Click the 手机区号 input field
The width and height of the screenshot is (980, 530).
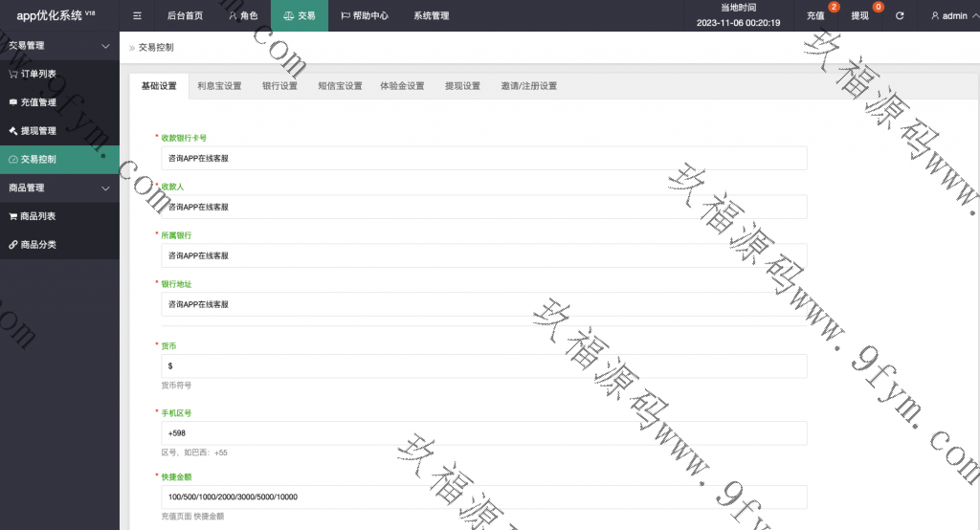[x=483, y=433]
